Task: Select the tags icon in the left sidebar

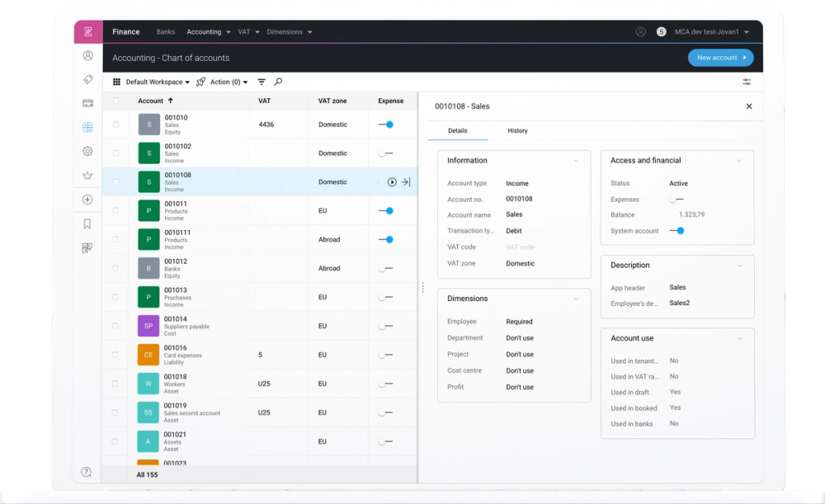Action: click(x=87, y=79)
